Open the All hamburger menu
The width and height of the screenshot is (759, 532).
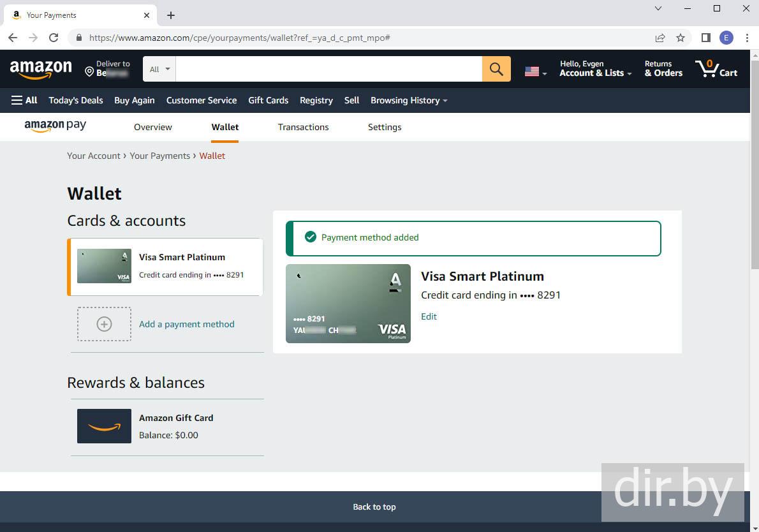pos(24,100)
